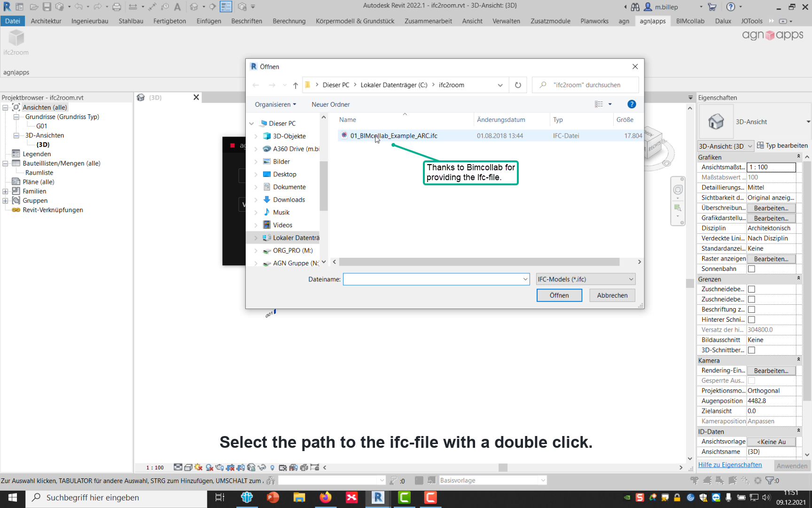The width and height of the screenshot is (812, 508).
Task: Toggle the Sonnenbahn checkbox
Action: 751,269
